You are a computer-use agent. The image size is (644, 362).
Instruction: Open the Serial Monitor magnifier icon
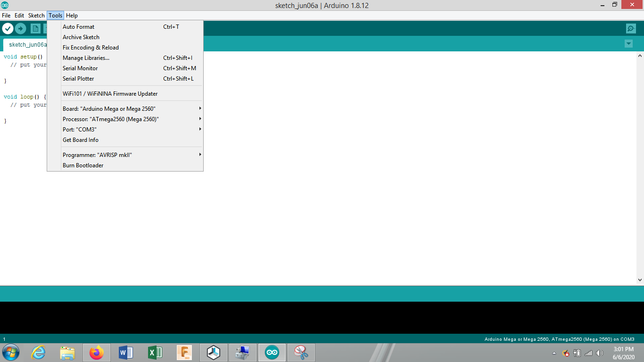[x=631, y=28]
